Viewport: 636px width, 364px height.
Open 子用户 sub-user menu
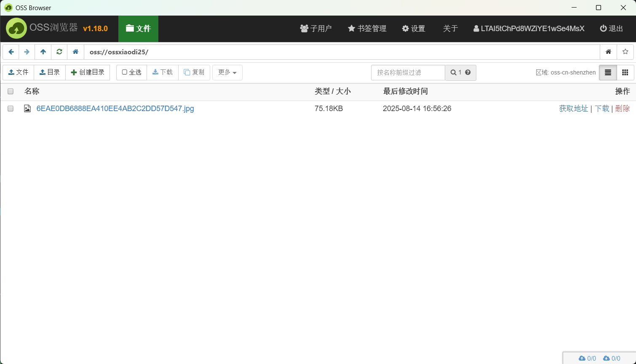click(x=316, y=29)
